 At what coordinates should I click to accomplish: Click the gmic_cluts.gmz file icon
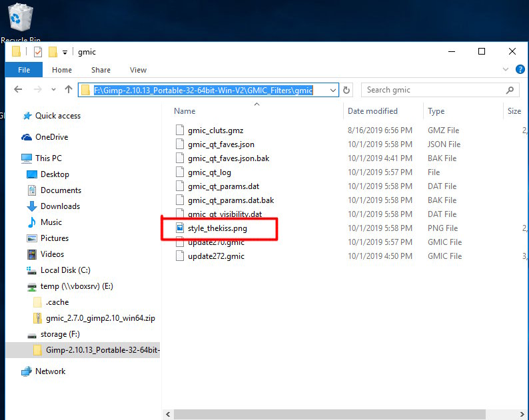[180, 130]
